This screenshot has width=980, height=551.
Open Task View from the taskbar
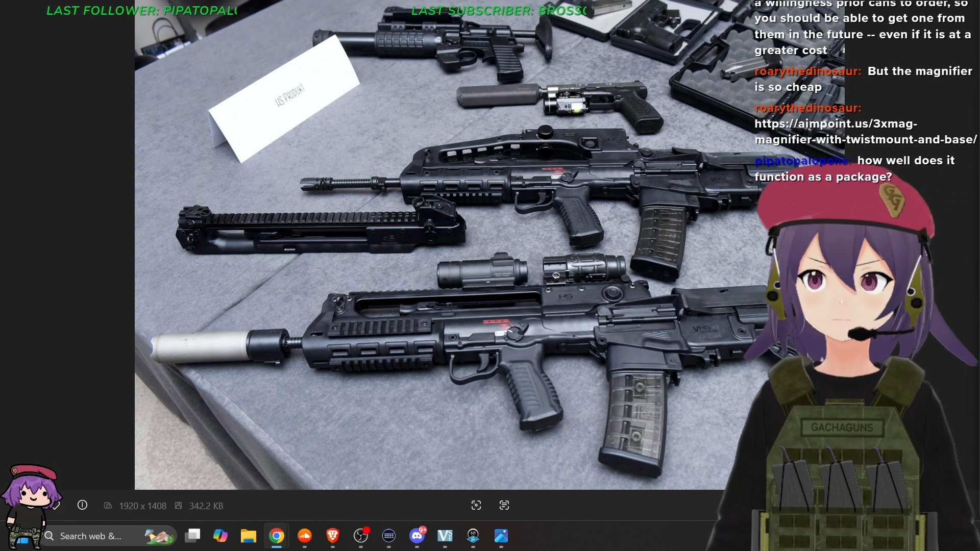click(192, 536)
